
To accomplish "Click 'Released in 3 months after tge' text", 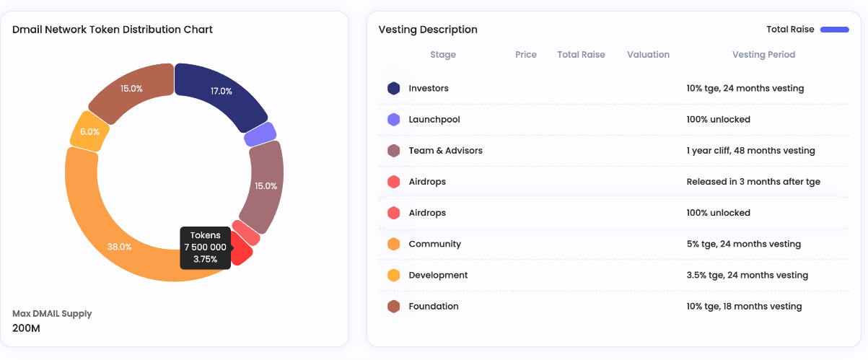I will pos(753,182).
